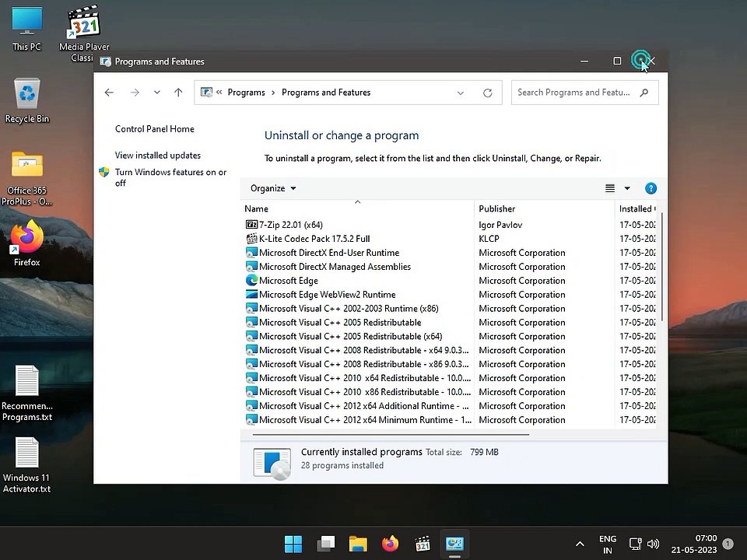Select Media Player Classic desktop shortcut
The image size is (747, 560).
84,33
